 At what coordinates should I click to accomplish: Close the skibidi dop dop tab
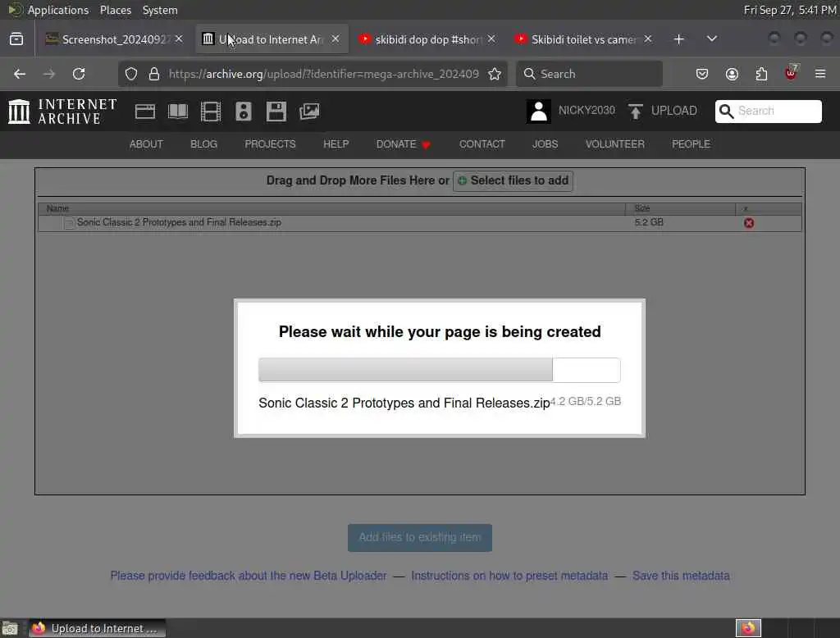(491, 39)
